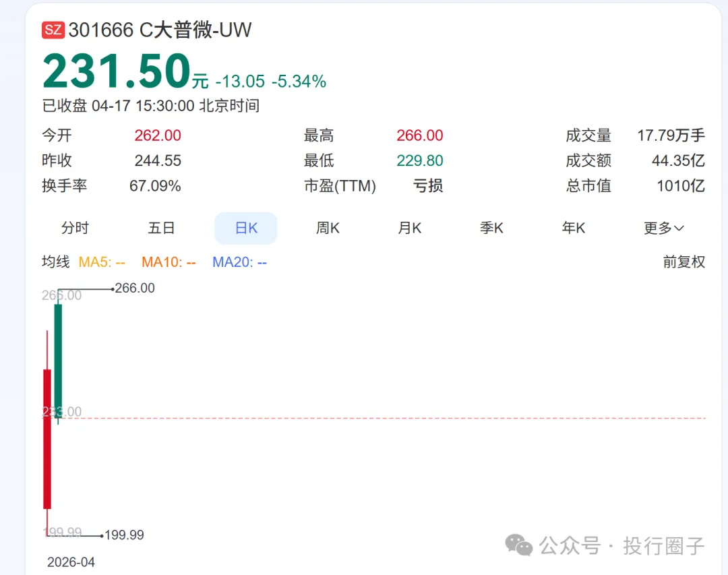Click the 199.99 lowest price marker
Viewport: 728px width, 575px height.
tap(125, 535)
